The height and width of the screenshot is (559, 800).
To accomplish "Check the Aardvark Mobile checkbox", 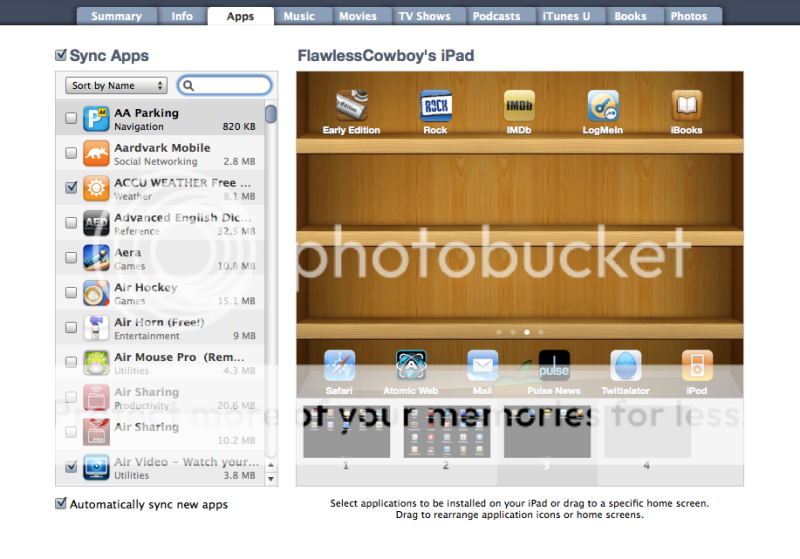I will pos(71,153).
